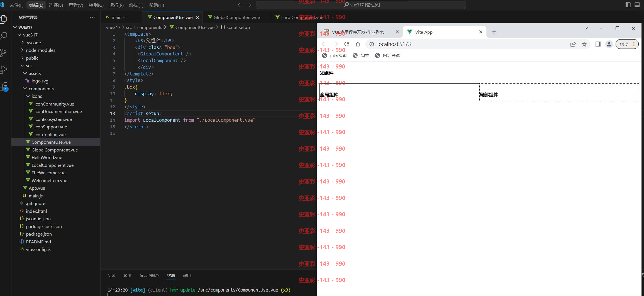Bookmark this page with star icon
The width and height of the screenshot is (644, 296).
pyautogui.click(x=584, y=44)
